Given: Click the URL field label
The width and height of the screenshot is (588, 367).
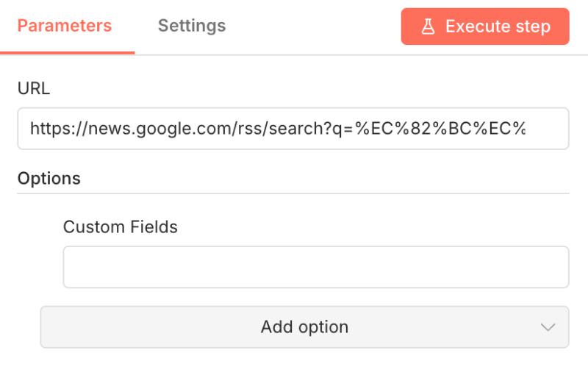Looking at the screenshot, I should point(33,89).
